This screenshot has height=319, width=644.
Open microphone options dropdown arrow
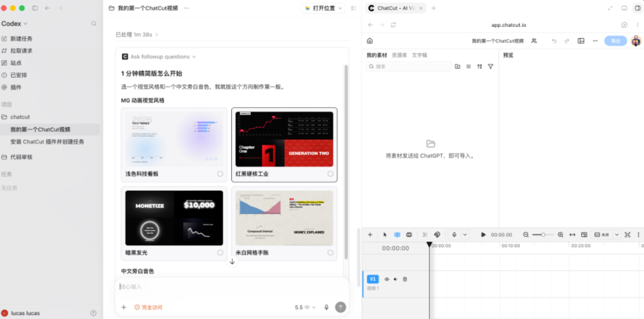coord(465,235)
